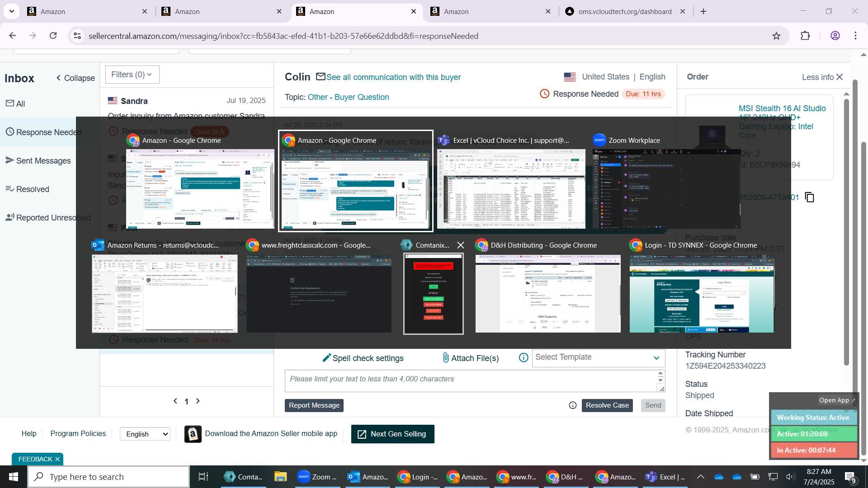Image resolution: width=868 pixels, height=488 pixels.
Task: Open the MSI Stealth 16 AI Studio product link
Action: tap(782, 122)
